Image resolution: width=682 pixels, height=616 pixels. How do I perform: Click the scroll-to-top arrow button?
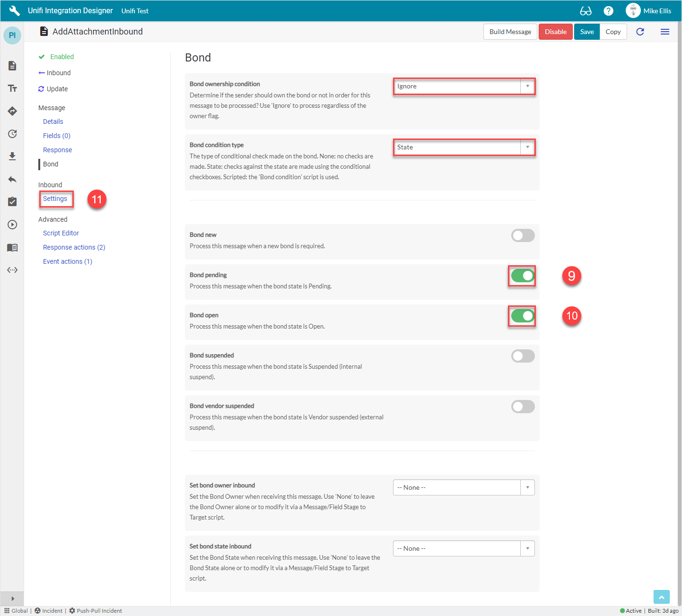pos(661,597)
